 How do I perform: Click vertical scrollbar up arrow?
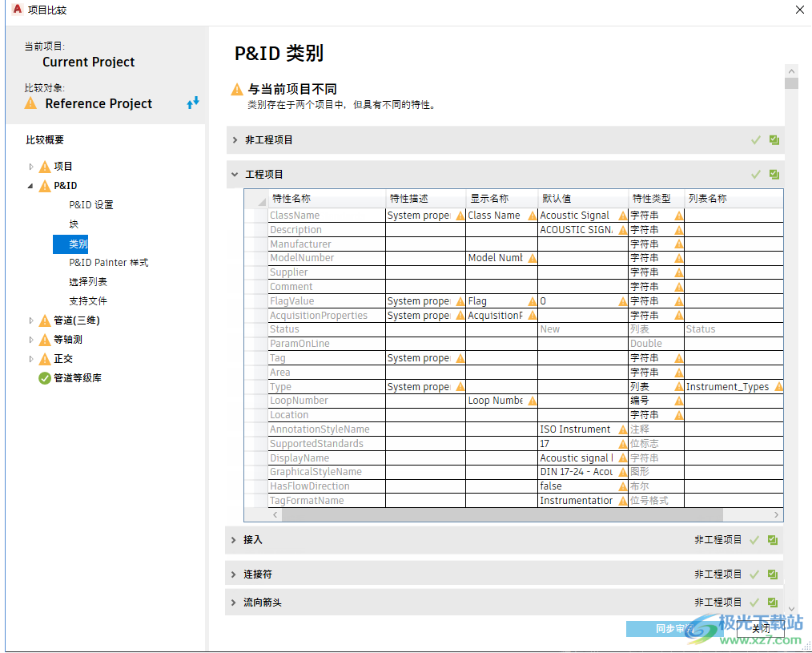(791, 71)
